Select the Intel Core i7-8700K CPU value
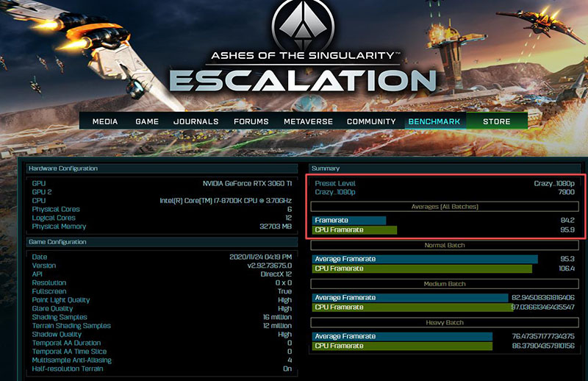 (226, 201)
